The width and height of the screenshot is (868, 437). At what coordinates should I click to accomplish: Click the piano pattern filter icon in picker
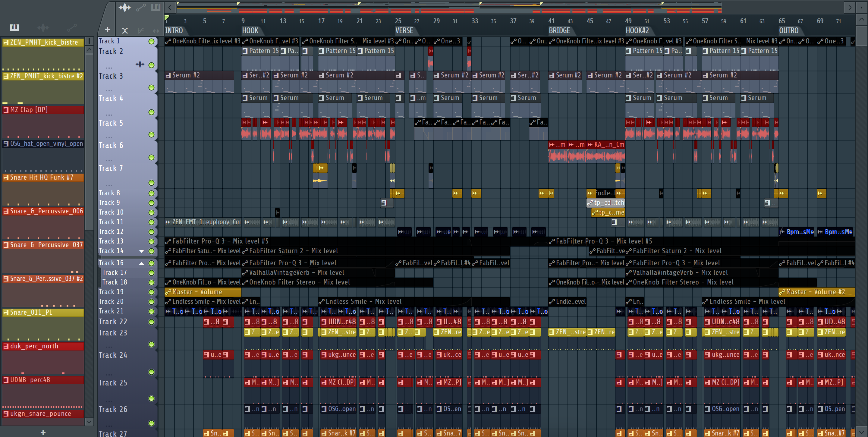[x=14, y=27]
